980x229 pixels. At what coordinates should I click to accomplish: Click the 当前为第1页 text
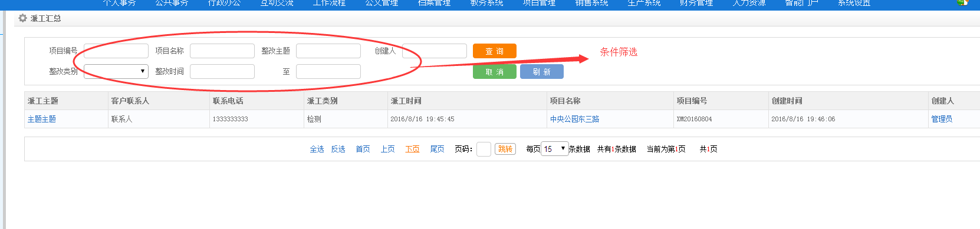(666, 150)
